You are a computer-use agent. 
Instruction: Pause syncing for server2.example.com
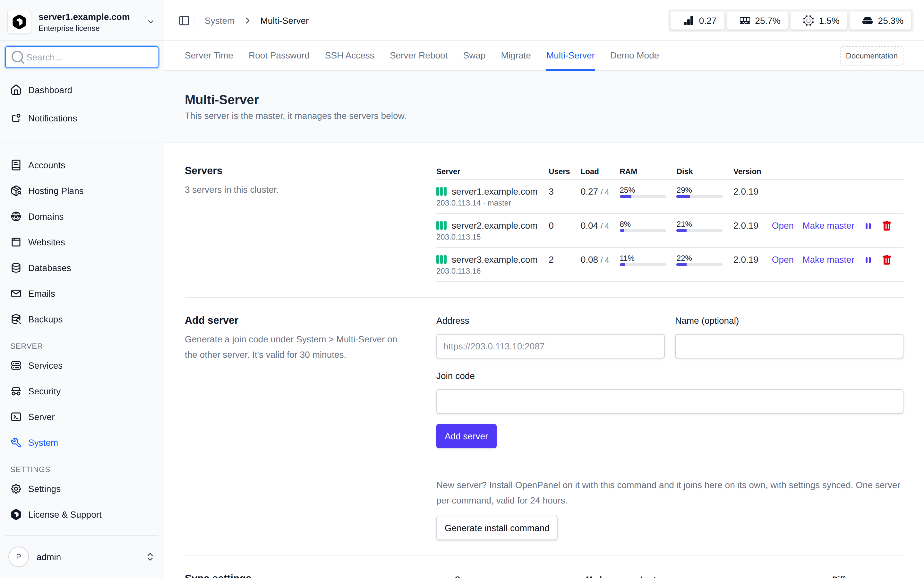(x=868, y=226)
